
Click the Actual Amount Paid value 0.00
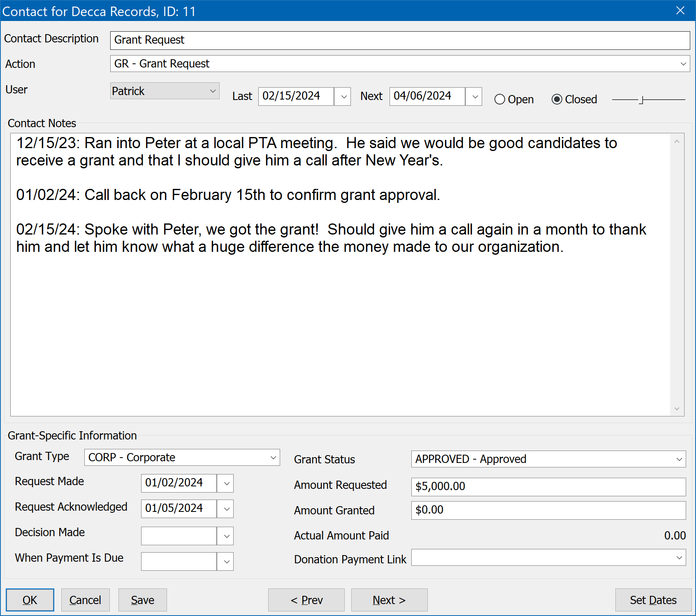pyautogui.click(x=675, y=536)
